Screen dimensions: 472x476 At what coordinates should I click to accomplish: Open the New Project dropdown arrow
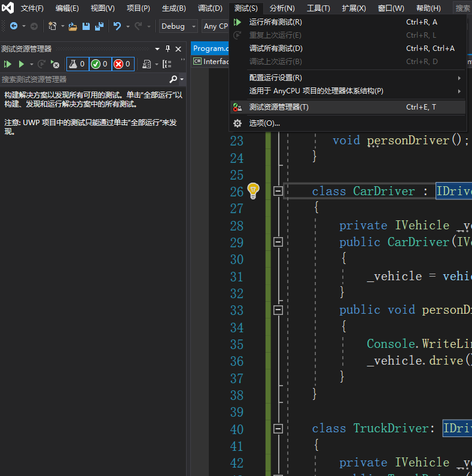click(63, 26)
